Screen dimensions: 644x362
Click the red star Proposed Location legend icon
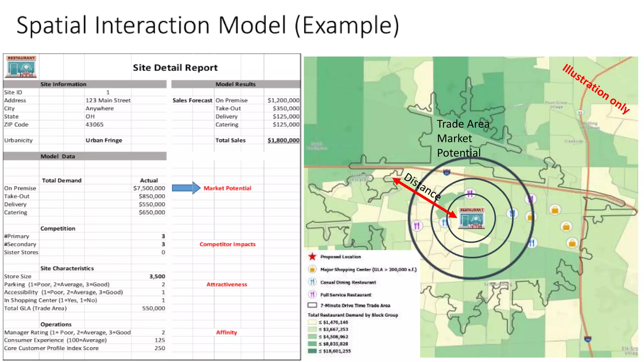(312, 257)
